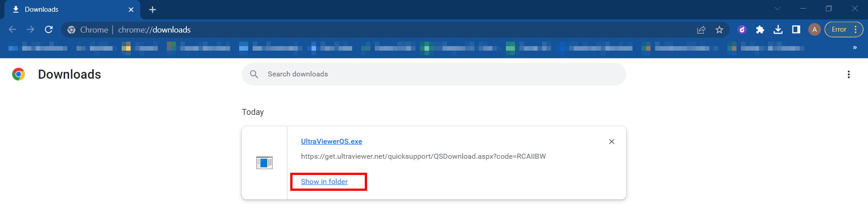Click the Search downloads field
This screenshot has height=208, width=868.
pyautogui.click(x=434, y=74)
